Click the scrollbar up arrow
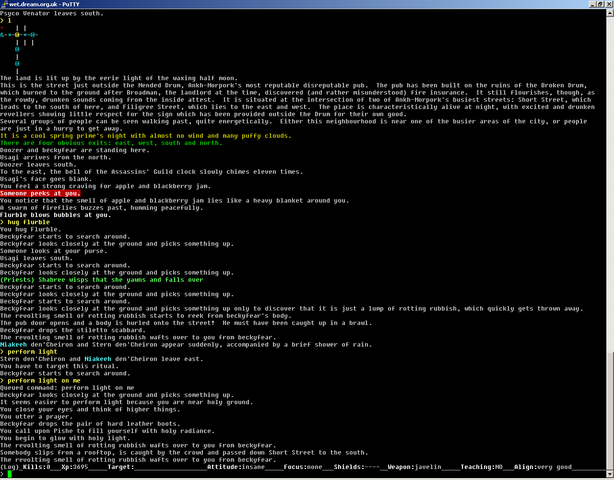The image size is (614, 480). (610, 13)
